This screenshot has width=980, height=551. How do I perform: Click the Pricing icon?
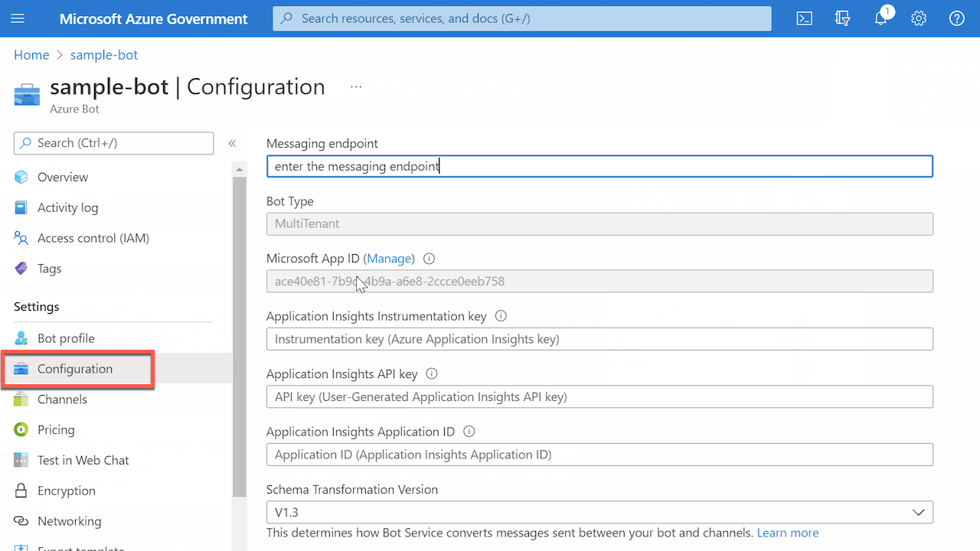[x=21, y=430]
